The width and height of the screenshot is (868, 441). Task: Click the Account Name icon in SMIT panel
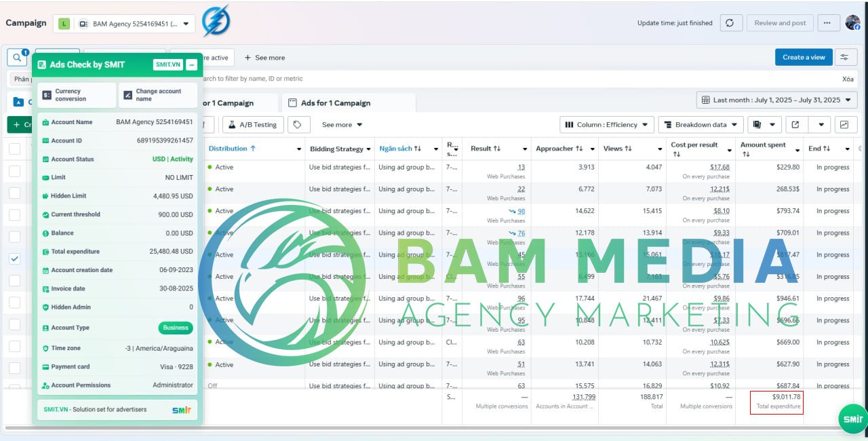pos(45,122)
